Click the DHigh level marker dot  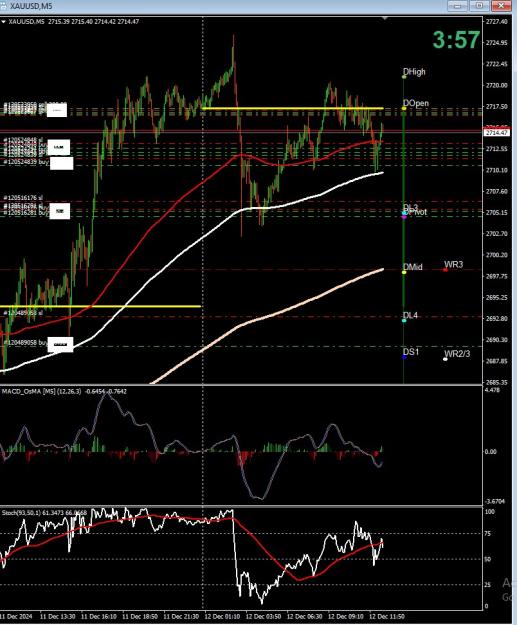coord(404,77)
